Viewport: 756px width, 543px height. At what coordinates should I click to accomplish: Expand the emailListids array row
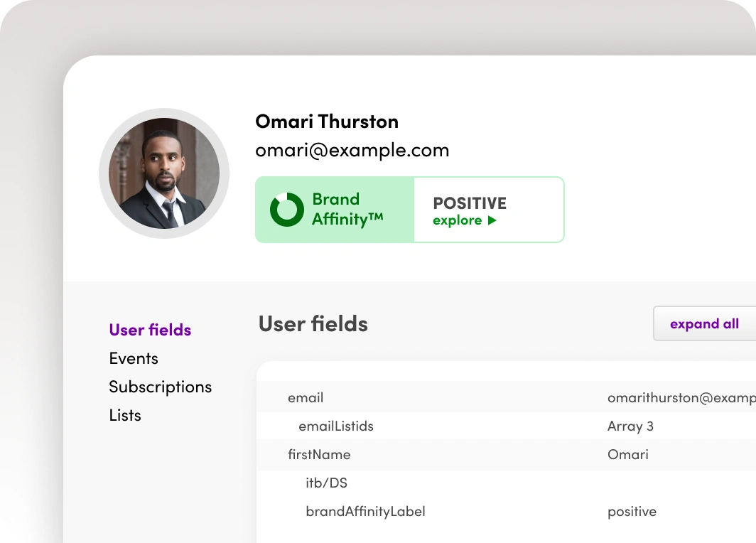[506, 426]
